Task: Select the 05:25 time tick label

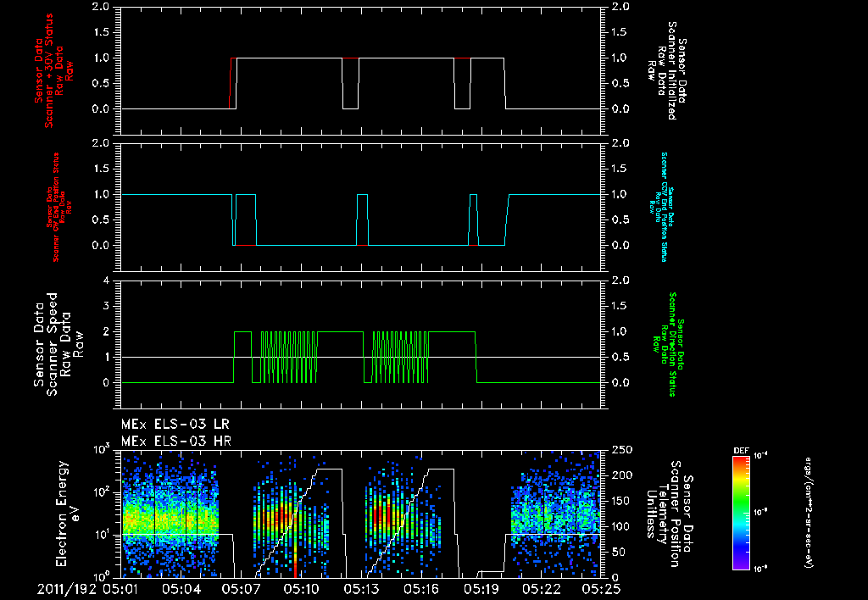Action: coord(601,589)
